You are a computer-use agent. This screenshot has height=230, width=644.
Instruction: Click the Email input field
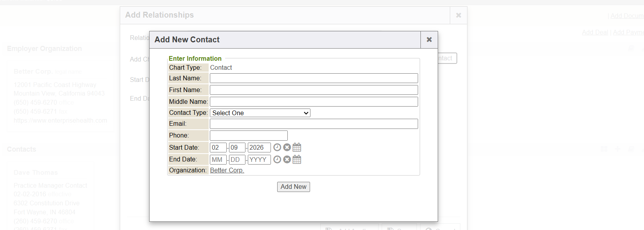pyautogui.click(x=314, y=124)
